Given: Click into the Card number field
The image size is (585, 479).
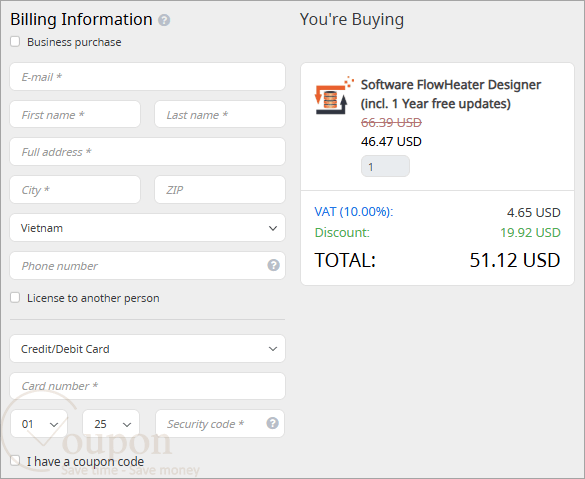Looking at the screenshot, I should pos(147,386).
